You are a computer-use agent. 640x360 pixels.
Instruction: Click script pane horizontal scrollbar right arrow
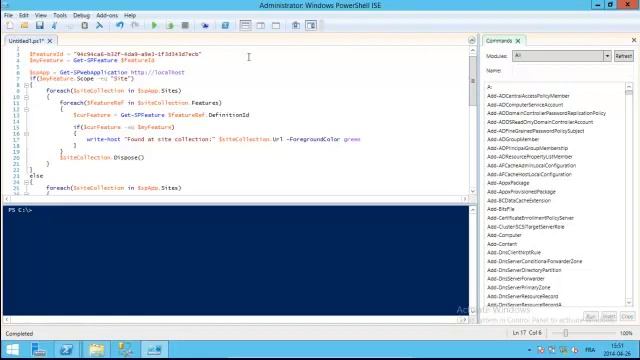point(464,199)
